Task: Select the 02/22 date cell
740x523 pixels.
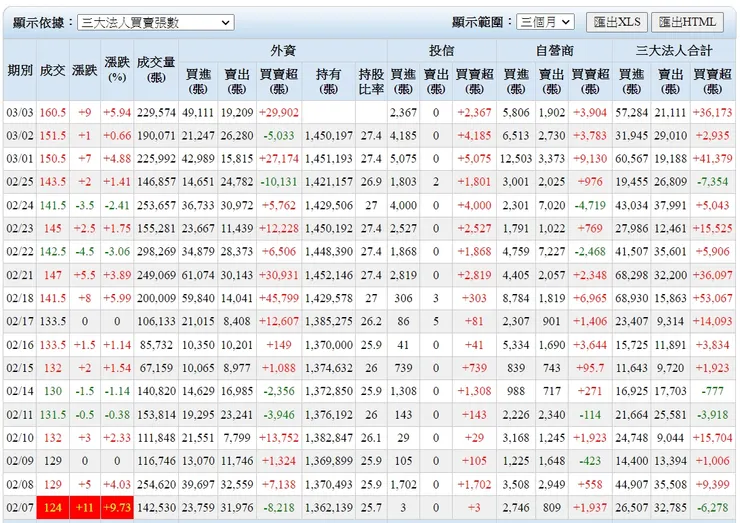Action: click(x=20, y=252)
